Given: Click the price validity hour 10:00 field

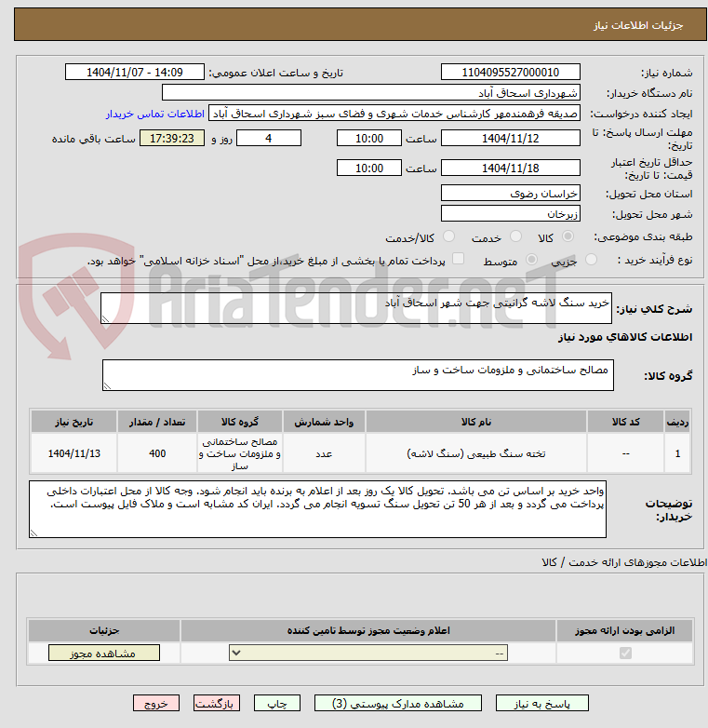Looking at the screenshot, I should coord(369,169).
